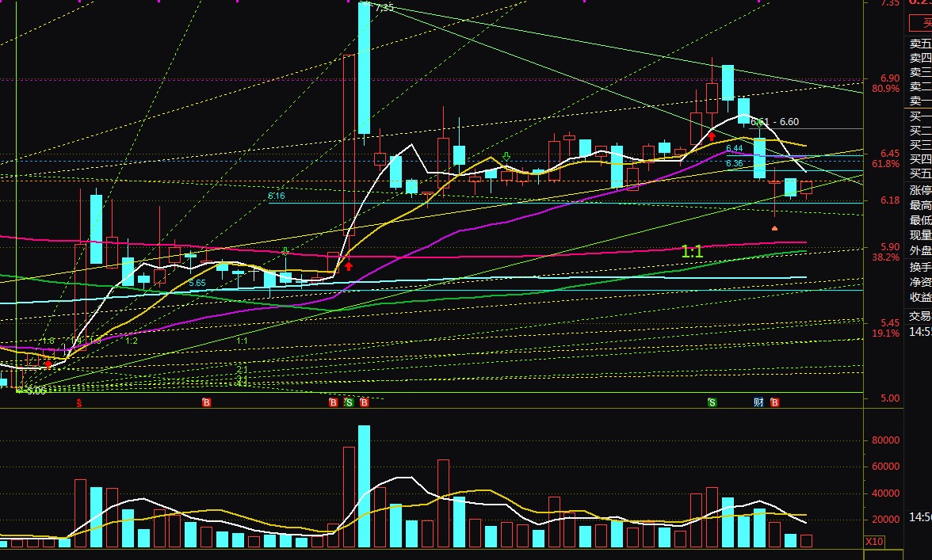This screenshot has width=932, height=560.
Task: Select the 买五 bid level row
Action: [x=920, y=173]
